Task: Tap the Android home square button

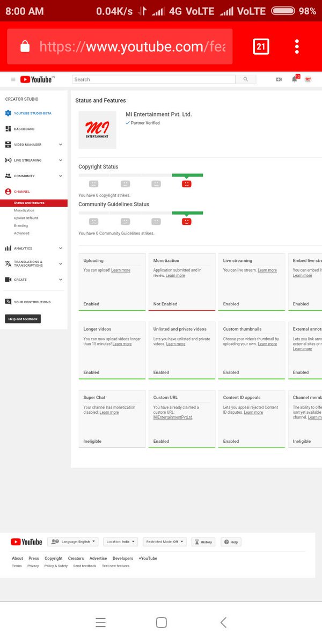Action: [x=161, y=623]
